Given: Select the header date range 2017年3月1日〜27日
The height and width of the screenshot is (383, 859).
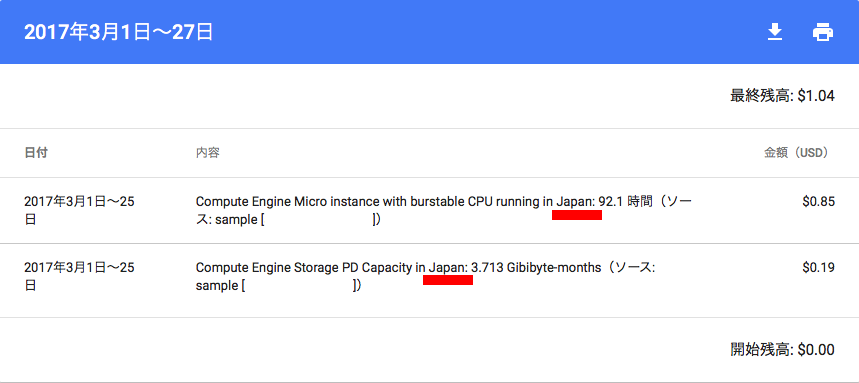Looking at the screenshot, I should (118, 33).
